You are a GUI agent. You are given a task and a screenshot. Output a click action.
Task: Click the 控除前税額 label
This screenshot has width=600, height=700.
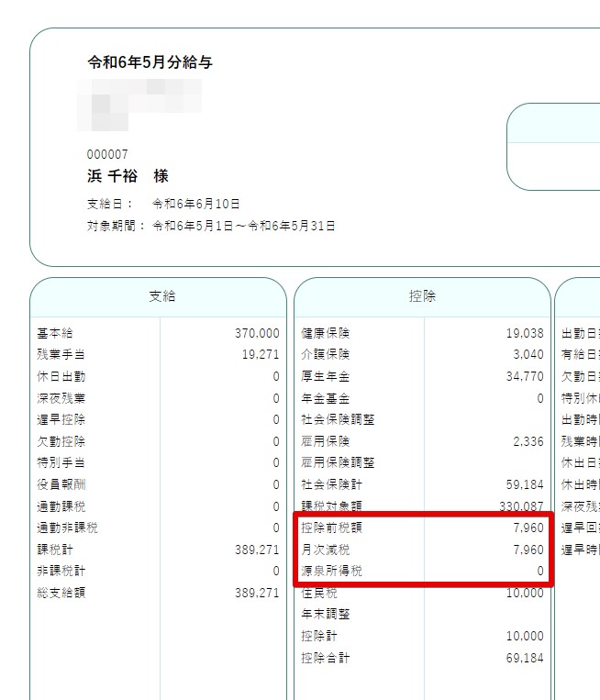[x=331, y=528]
